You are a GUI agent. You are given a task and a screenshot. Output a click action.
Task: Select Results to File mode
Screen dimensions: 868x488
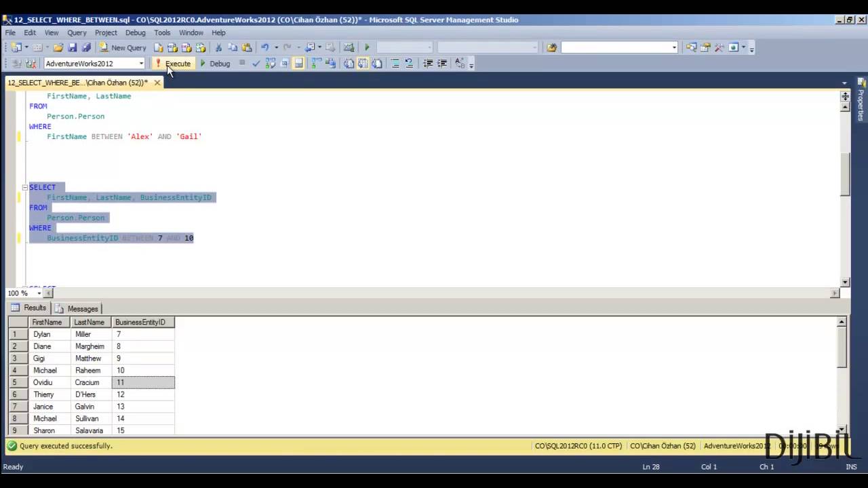click(x=377, y=64)
